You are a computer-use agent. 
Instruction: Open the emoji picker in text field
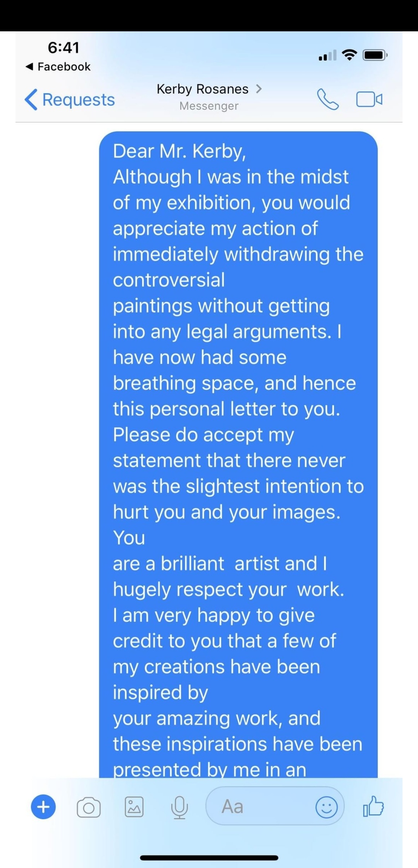pyautogui.click(x=327, y=807)
